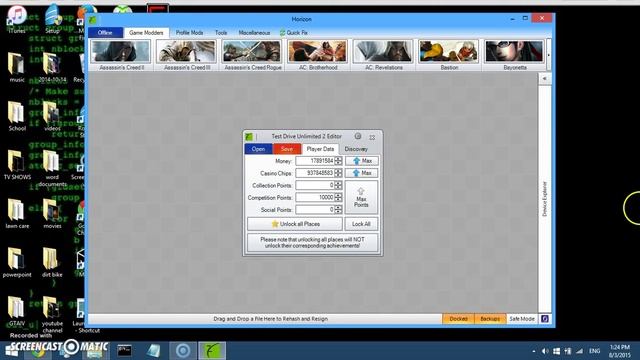This screenshot has width=640, height=360.
Task: Click the ENG language indicator in tray
Action: pyautogui.click(x=594, y=351)
